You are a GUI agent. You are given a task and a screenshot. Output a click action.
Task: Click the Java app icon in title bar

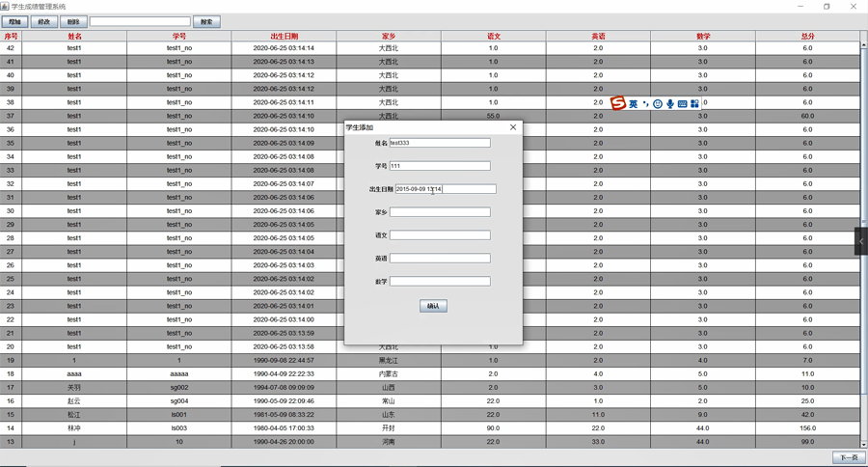tap(5, 6)
